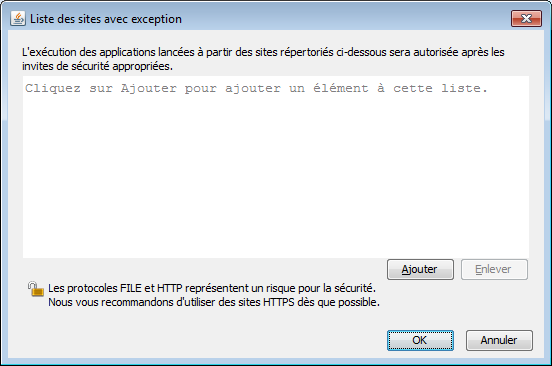
Task: Select the word 'Ajouter' in the grey hint text
Action: click(x=149, y=88)
